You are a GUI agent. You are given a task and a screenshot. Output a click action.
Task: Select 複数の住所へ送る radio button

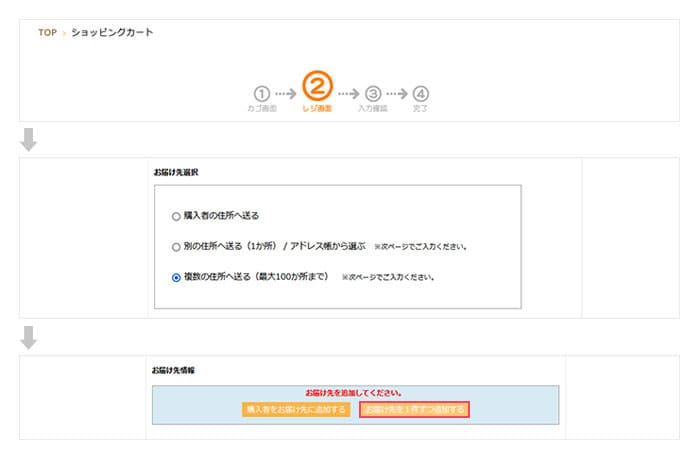176,276
